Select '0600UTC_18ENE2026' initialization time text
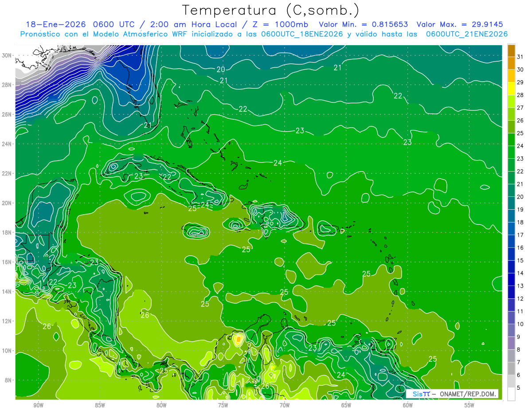The image size is (532, 411). pyautogui.click(x=302, y=34)
